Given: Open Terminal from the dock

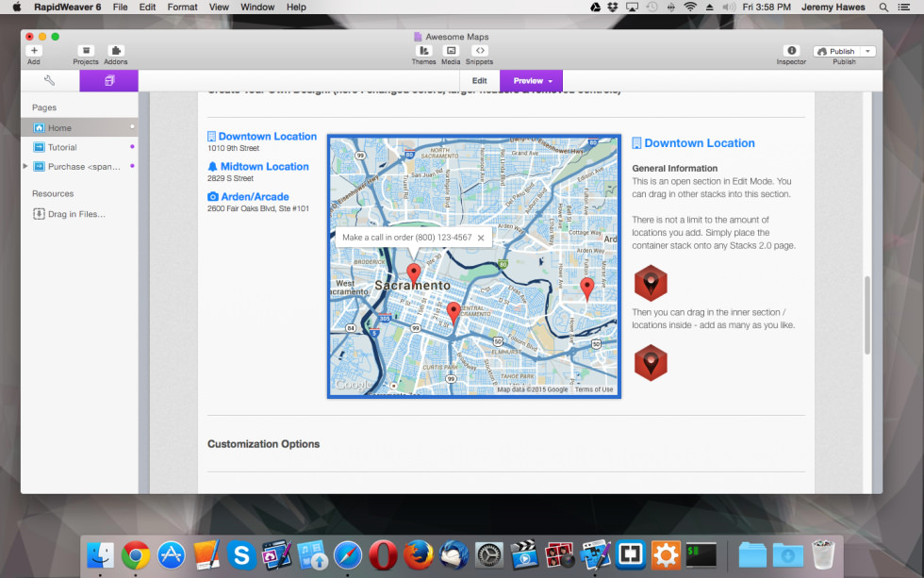Looking at the screenshot, I should pos(701,555).
